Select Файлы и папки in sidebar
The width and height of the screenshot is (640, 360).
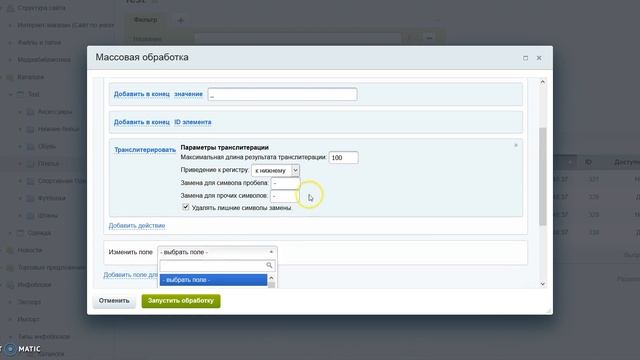click(39, 42)
